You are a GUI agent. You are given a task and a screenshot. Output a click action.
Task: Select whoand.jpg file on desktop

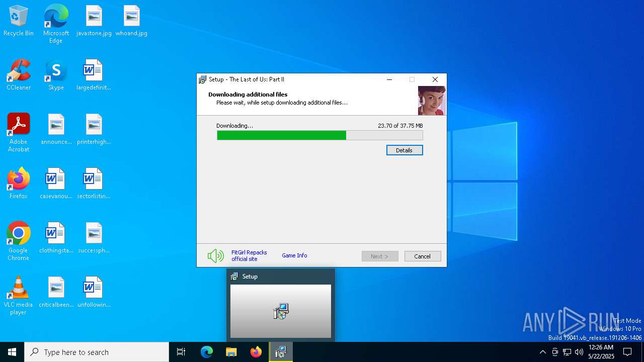[x=131, y=21]
